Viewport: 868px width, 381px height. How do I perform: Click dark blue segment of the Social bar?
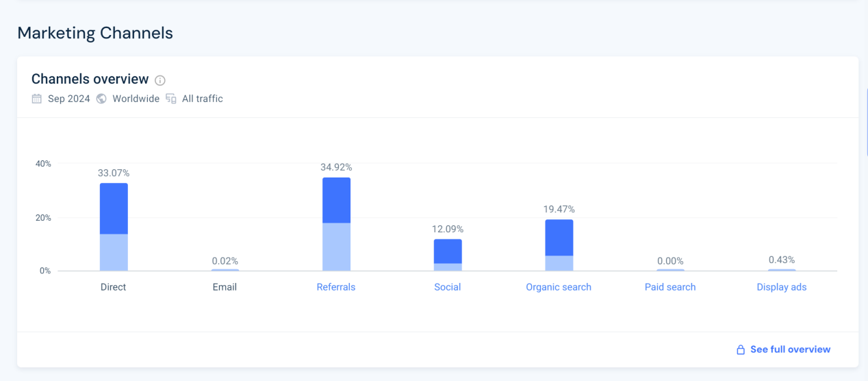tap(448, 251)
